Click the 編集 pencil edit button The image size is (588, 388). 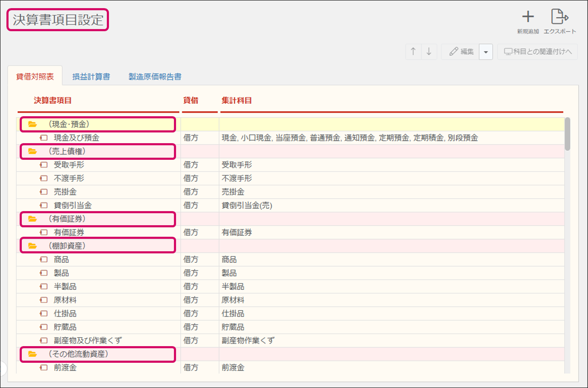tap(461, 52)
